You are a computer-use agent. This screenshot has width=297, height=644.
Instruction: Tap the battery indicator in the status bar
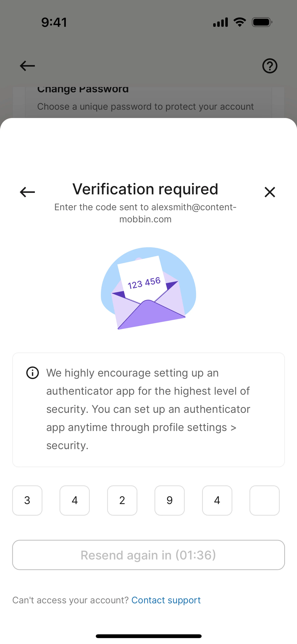point(262,22)
